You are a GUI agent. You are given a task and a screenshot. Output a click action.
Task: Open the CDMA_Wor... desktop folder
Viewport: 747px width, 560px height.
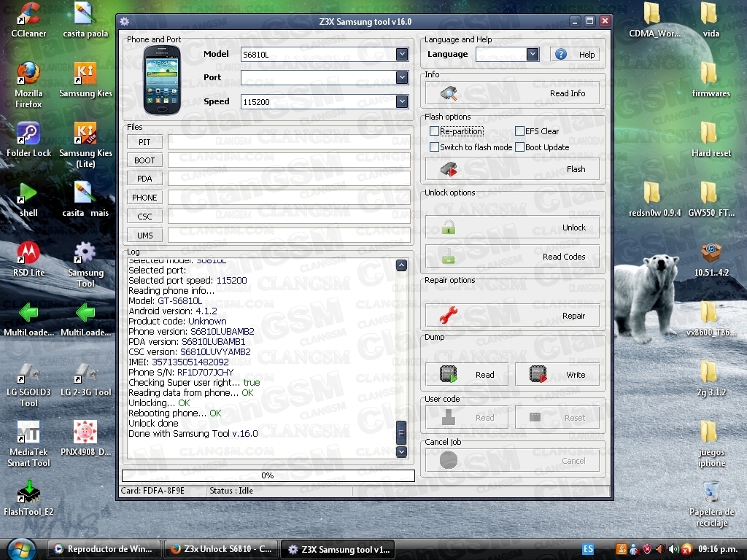point(654,20)
